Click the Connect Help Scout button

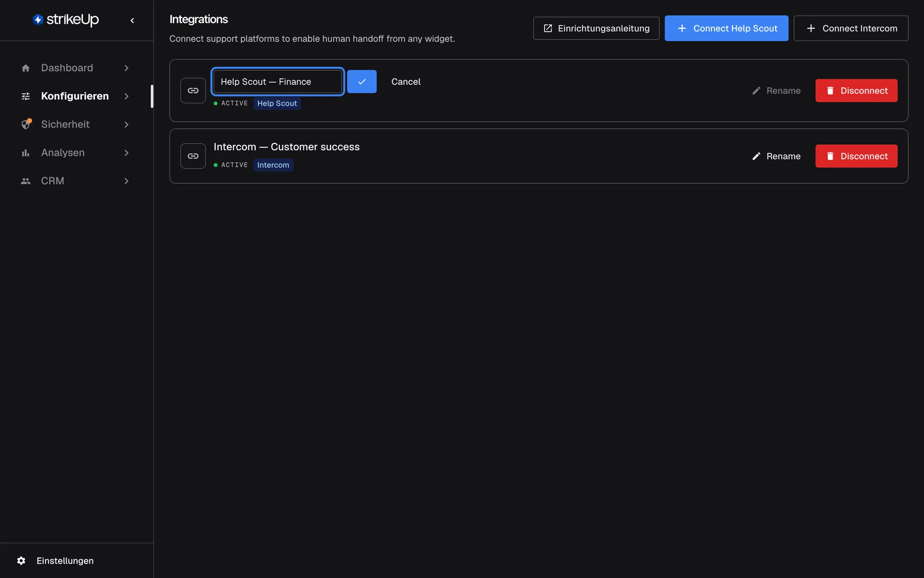(726, 28)
